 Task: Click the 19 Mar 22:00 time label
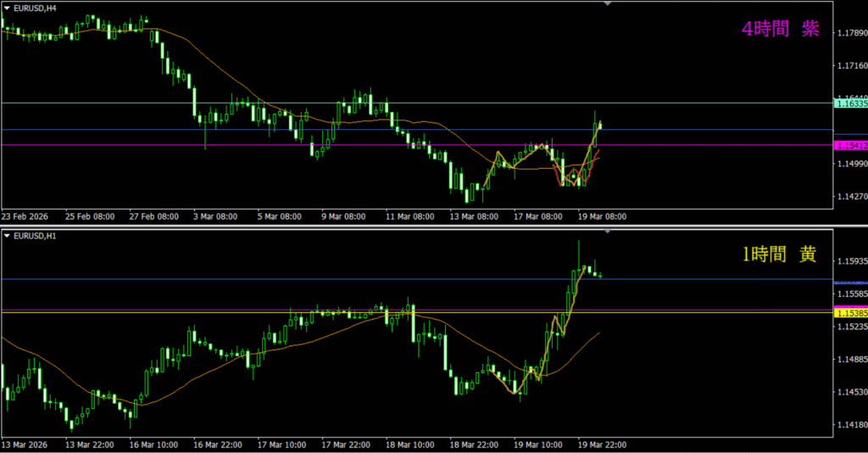(x=600, y=444)
